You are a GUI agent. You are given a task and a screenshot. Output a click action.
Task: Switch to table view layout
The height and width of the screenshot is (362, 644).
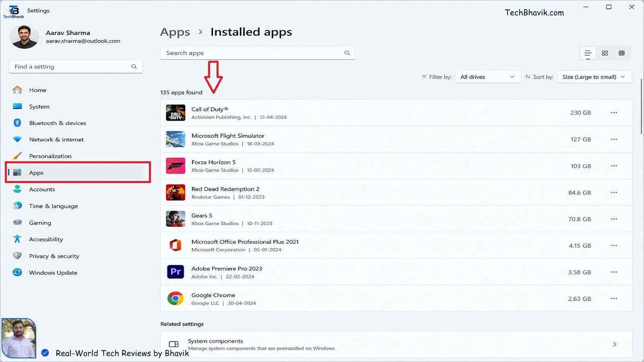[x=622, y=53]
